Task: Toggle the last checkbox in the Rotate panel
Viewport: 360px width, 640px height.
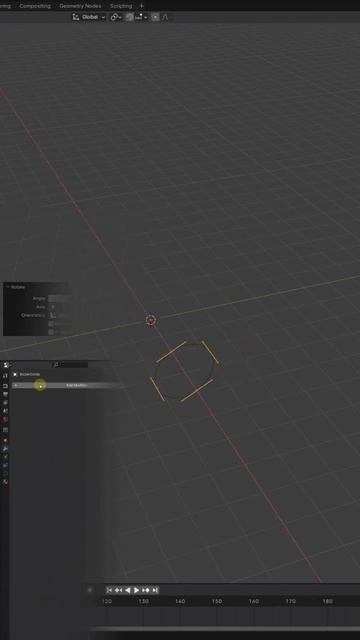Action: pos(51,332)
